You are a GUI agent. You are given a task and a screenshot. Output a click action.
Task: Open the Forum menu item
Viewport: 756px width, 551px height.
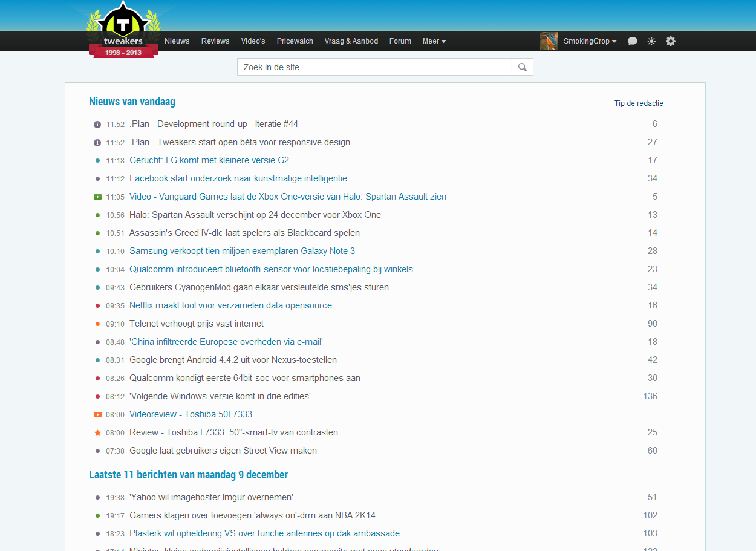400,41
